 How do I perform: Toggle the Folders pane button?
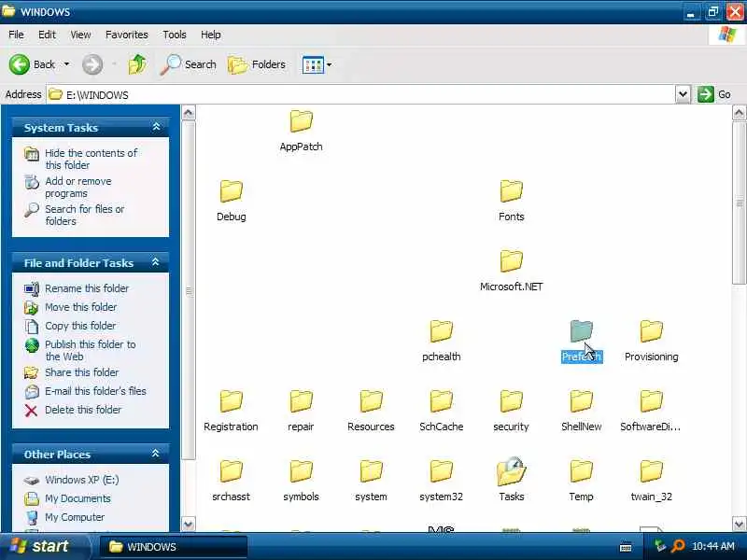(257, 64)
